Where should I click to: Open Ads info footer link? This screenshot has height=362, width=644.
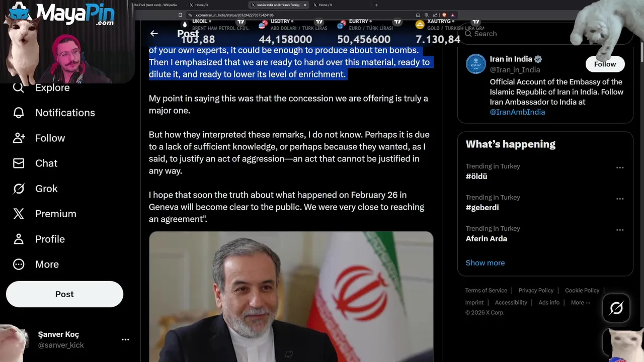click(x=549, y=303)
